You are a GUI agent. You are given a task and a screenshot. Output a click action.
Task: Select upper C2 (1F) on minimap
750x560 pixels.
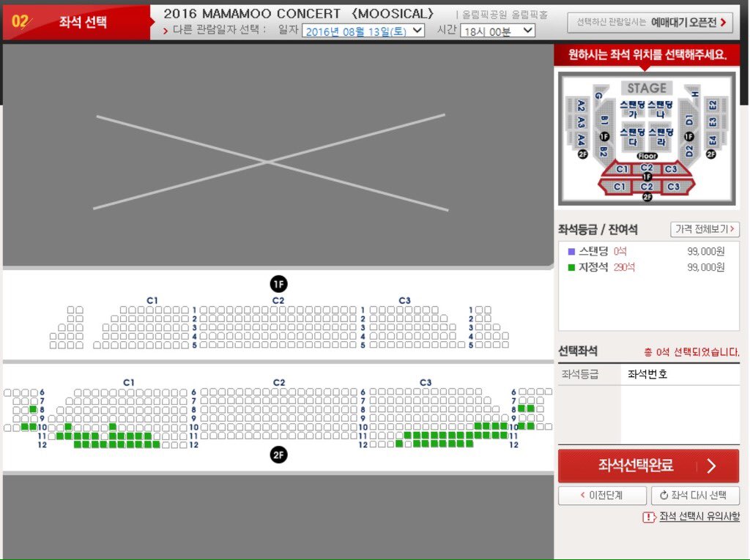[x=647, y=168]
